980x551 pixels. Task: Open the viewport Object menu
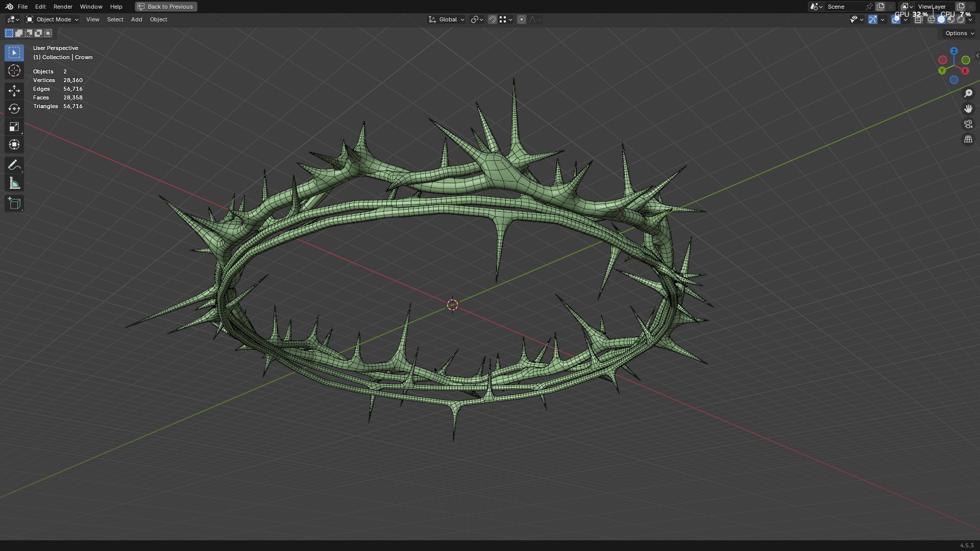pyautogui.click(x=158, y=19)
